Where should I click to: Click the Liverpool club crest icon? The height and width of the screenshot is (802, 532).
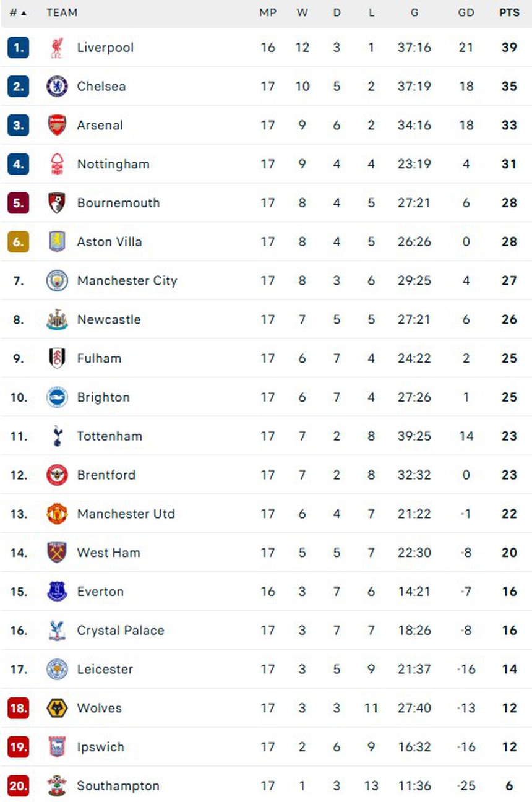pos(56,47)
